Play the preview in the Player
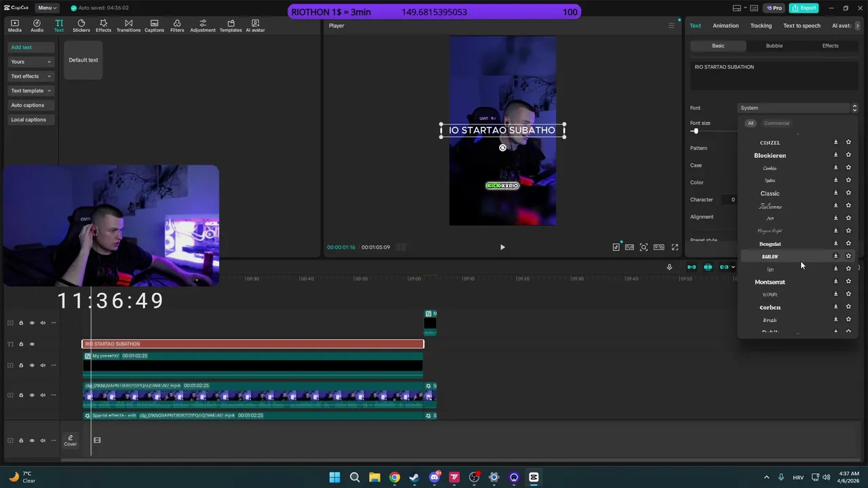868x488 pixels. (x=502, y=247)
